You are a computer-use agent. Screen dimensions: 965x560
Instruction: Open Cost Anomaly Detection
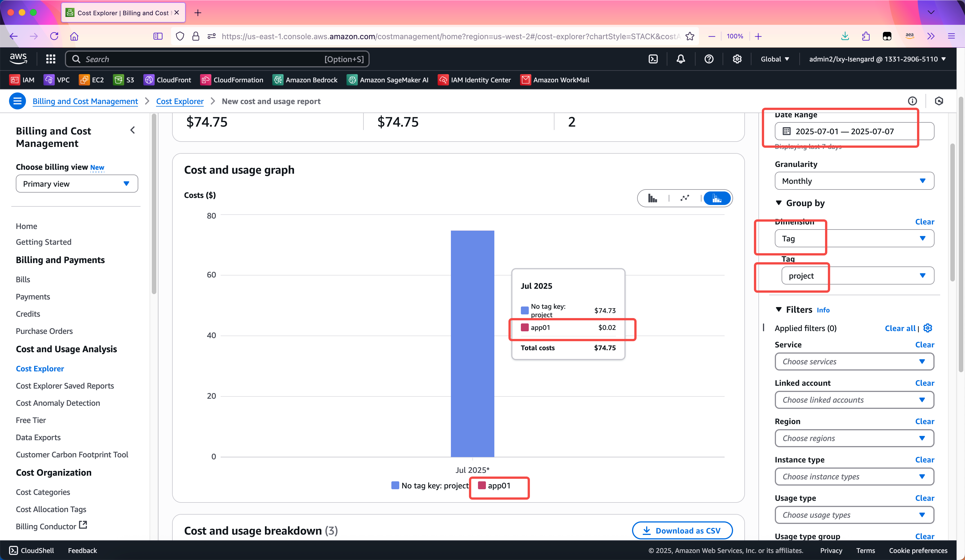tap(58, 403)
